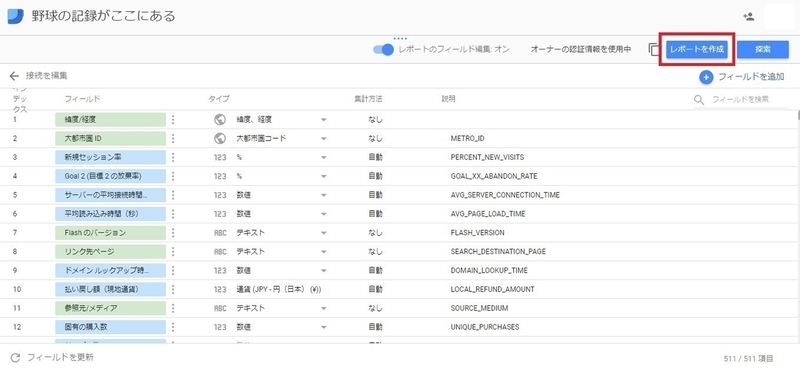Expand テキスト type dropdown for Flash のバージョン
This screenshot has width=800, height=369.
[x=323, y=233]
